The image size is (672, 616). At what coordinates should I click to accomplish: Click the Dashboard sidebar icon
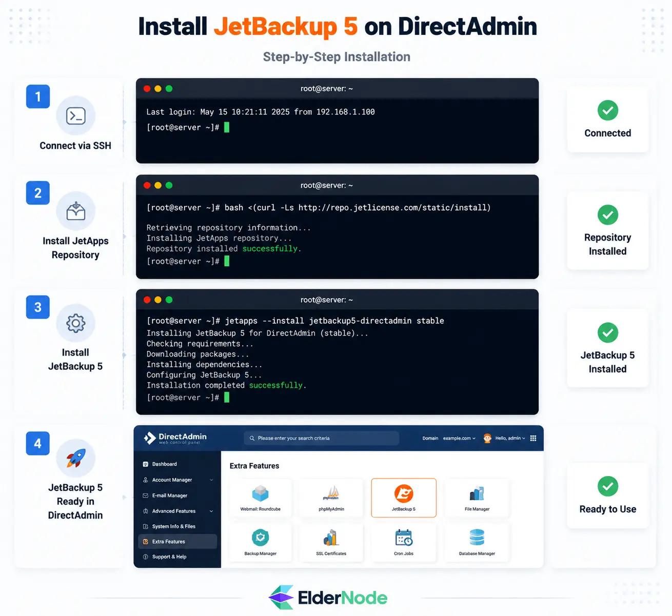point(146,464)
